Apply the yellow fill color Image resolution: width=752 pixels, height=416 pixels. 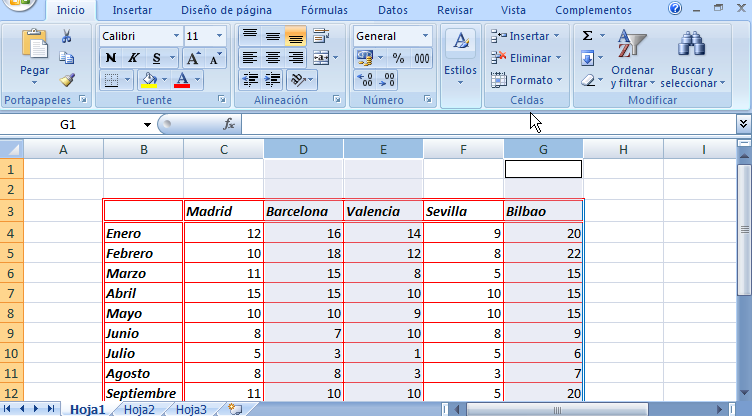tap(150, 80)
